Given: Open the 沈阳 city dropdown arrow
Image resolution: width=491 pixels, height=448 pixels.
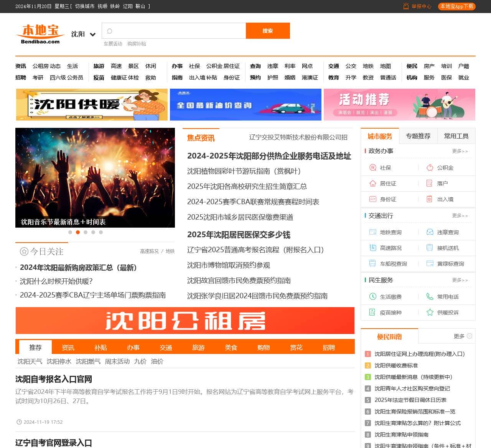Looking at the screenshot, I should tap(92, 35).
